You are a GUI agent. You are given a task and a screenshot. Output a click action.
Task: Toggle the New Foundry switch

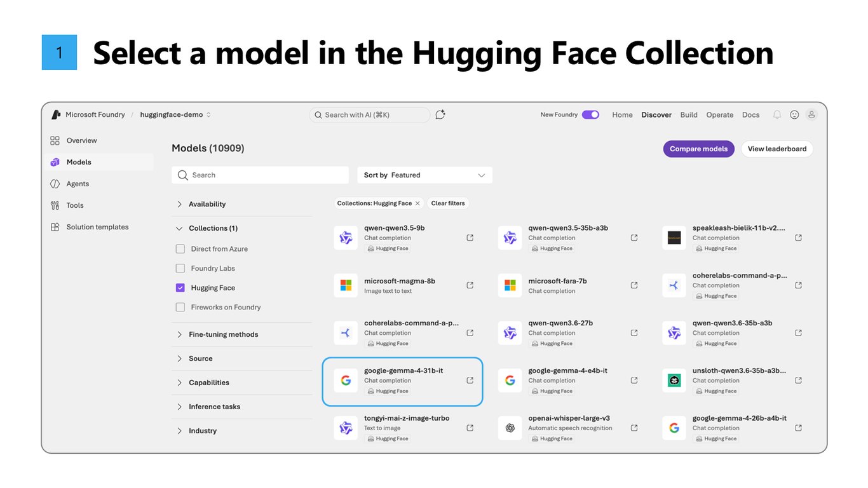coord(590,115)
